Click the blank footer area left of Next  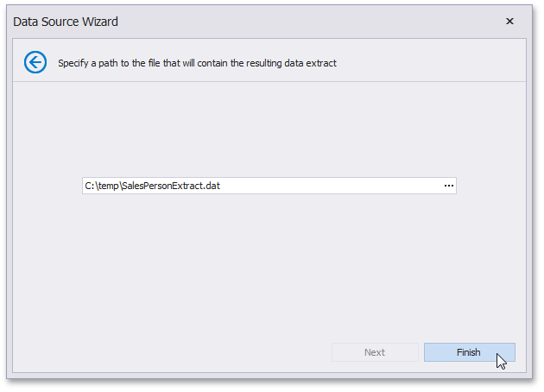point(173,352)
